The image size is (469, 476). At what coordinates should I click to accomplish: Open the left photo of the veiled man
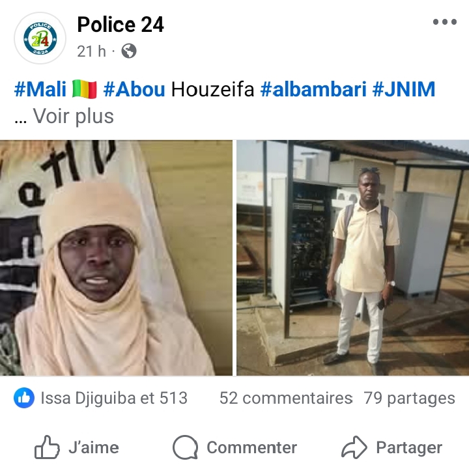[x=116, y=258]
